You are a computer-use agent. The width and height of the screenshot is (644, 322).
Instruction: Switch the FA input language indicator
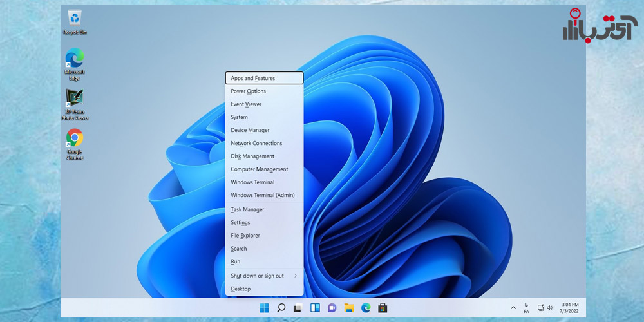coord(527,308)
